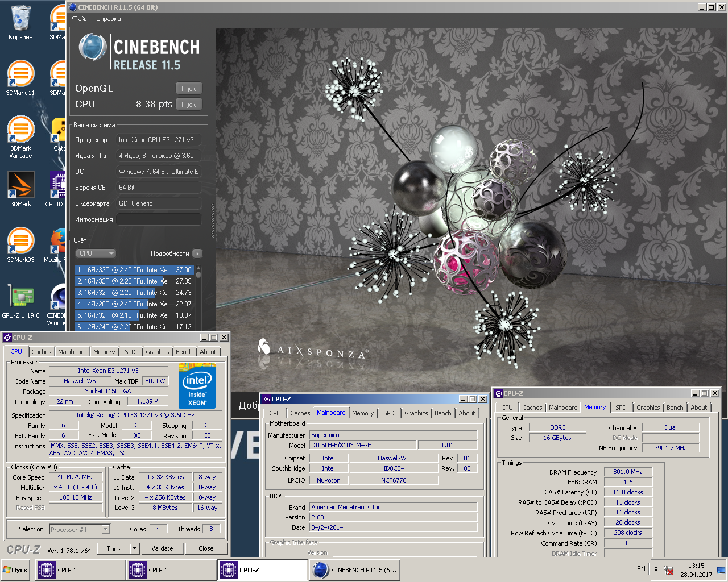This screenshot has width=728, height=582.
Task: Open Graphics tab in CPU-Z Mainboard window
Action: [x=416, y=413]
